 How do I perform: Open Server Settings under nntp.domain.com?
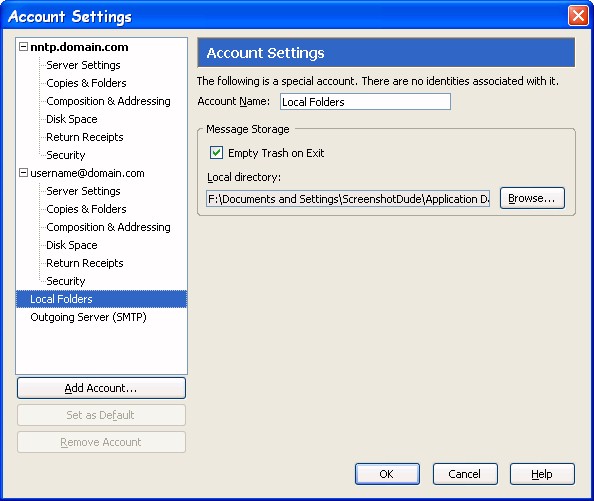[x=83, y=65]
